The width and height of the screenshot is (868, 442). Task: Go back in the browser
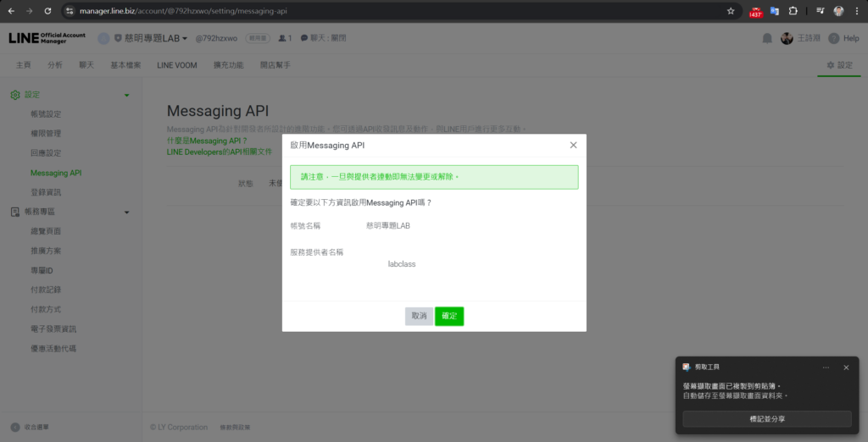(11, 11)
